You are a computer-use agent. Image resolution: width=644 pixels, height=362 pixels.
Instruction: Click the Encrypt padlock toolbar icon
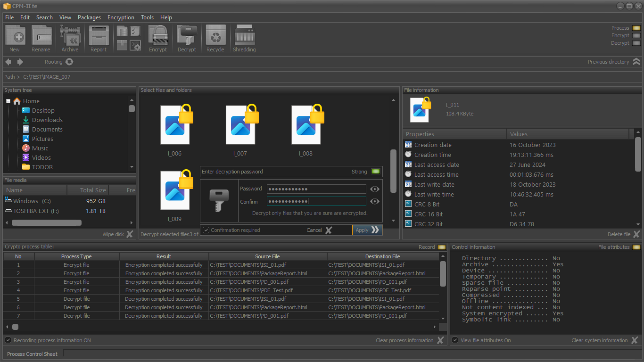tap(158, 35)
